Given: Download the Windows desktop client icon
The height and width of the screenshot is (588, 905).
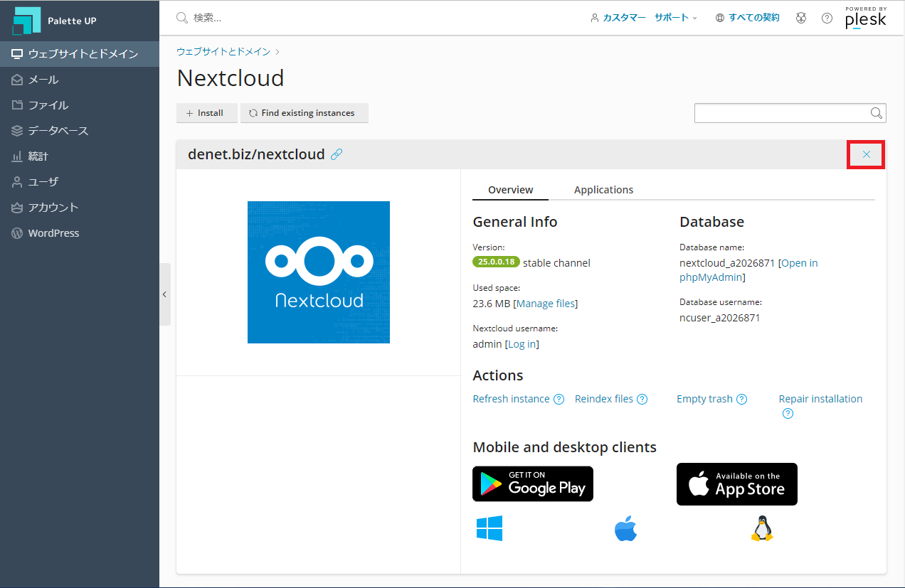Looking at the screenshot, I should pos(489,528).
